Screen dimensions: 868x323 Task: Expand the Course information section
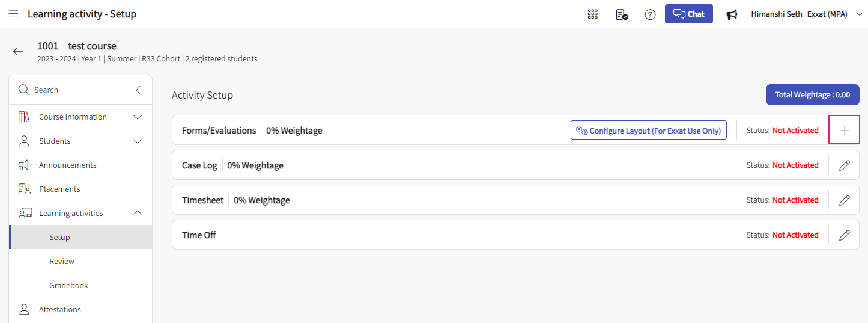[x=138, y=117]
